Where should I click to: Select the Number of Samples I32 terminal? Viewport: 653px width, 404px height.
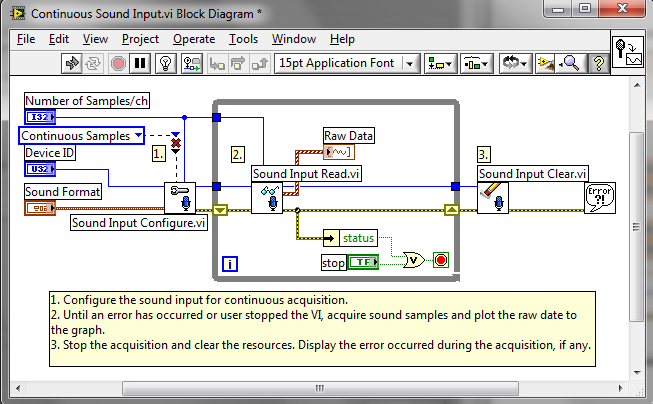(x=40, y=117)
